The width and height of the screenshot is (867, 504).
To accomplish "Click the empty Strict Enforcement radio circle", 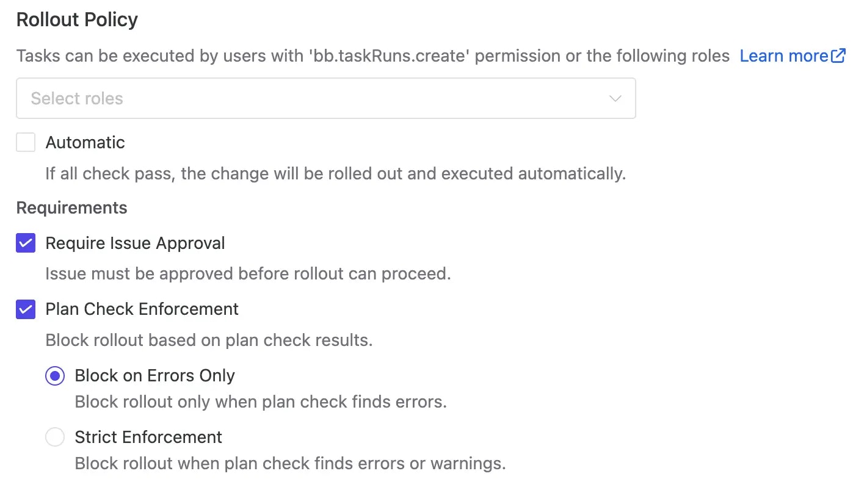I will tap(55, 437).
